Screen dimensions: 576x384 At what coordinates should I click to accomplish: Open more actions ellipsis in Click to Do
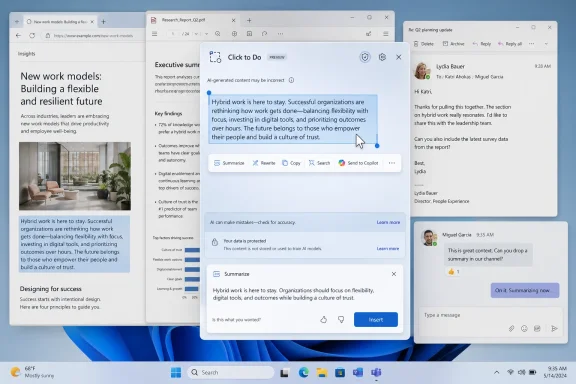pyautogui.click(x=392, y=163)
